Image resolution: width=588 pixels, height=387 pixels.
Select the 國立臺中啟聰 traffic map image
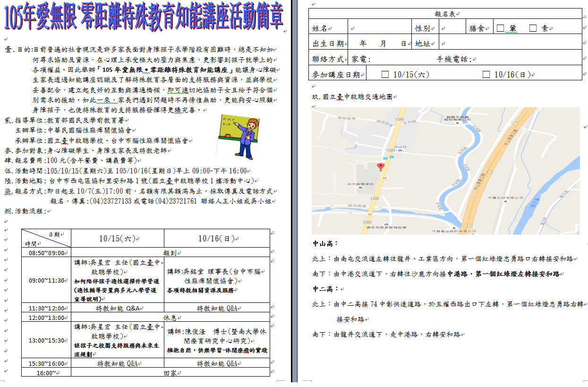pos(446,171)
